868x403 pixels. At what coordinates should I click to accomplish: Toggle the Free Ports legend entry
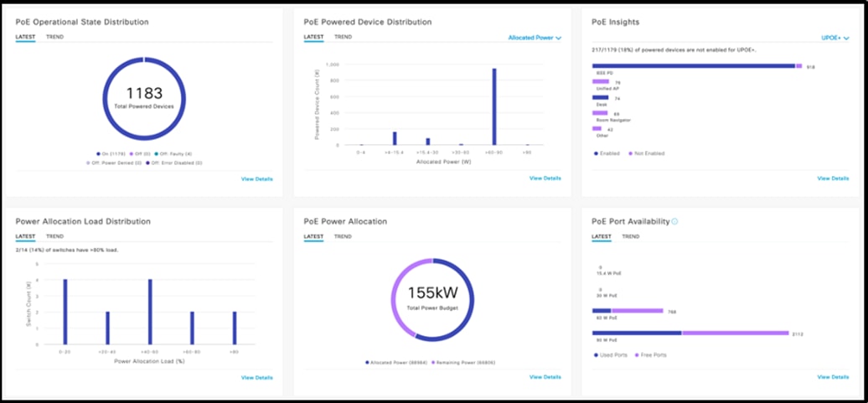[x=650, y=355]
